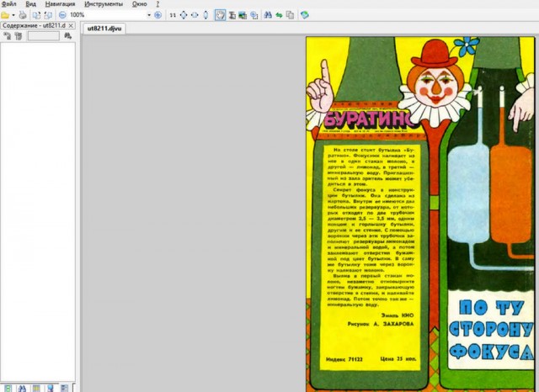The width and height of the screenshot is (539, 392).
Task: Print the document with the printer icon
Action: coord(23,15)
